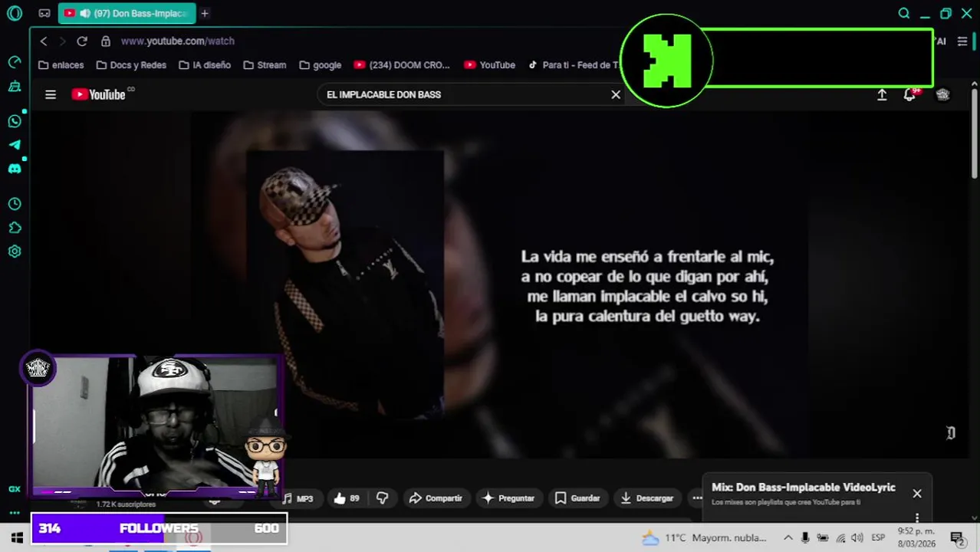
Task: Click the MP3 download button
Action: pyautogui.click(x=298, y=498)
